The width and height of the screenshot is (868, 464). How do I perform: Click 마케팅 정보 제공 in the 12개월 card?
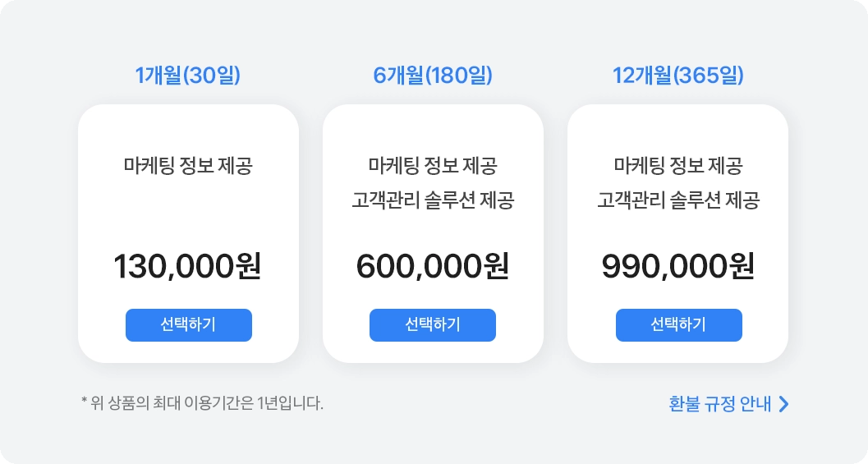(x=677, y=166)
